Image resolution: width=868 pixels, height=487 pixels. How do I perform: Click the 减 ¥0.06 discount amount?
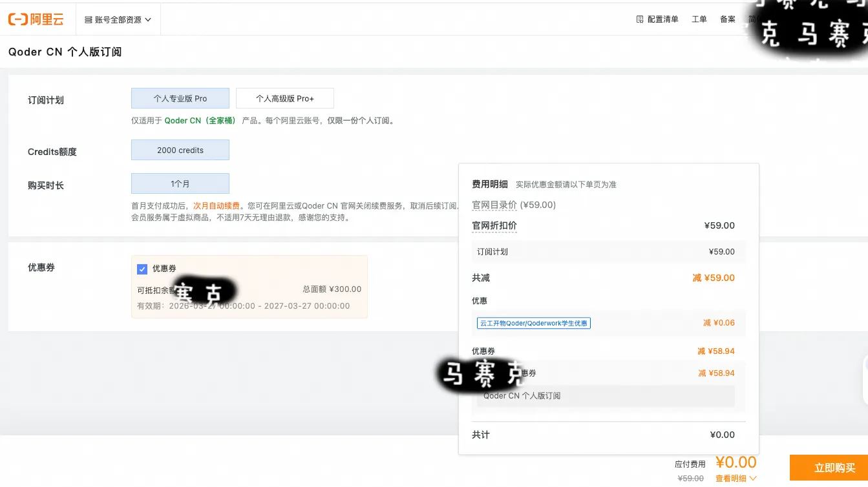[x=719, y=323]
